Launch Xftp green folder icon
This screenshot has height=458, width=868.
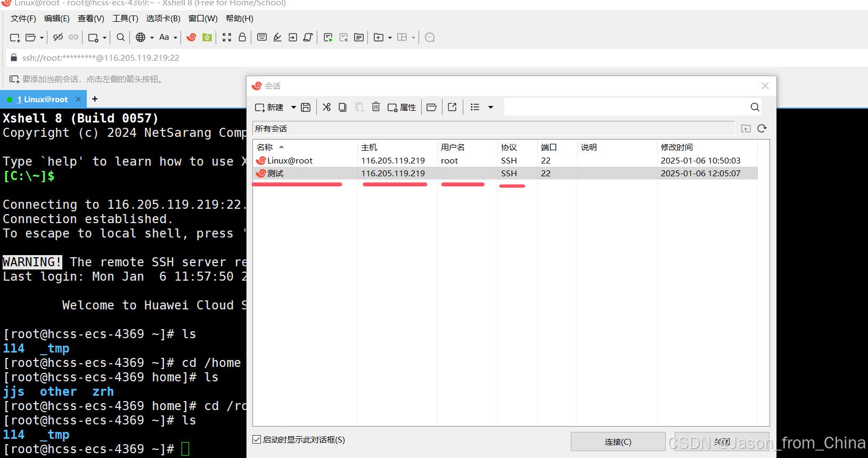click(x=207, y=37)
